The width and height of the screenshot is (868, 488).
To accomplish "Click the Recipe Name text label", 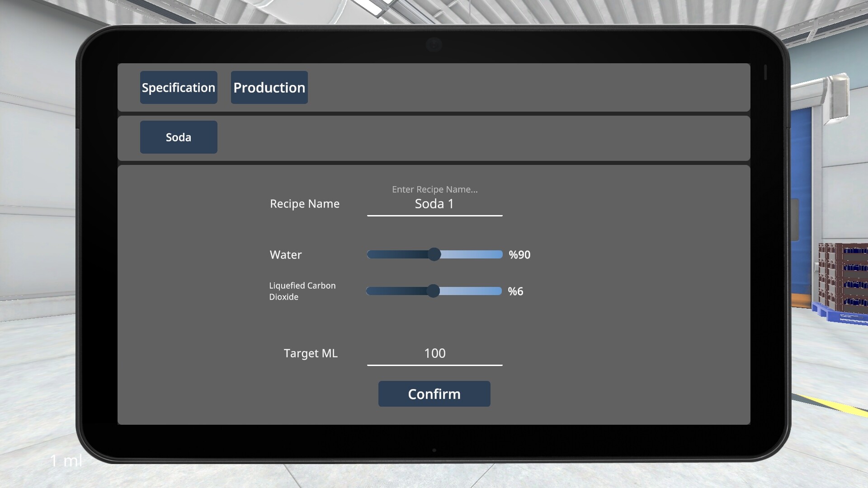I will tap(305, 204).
